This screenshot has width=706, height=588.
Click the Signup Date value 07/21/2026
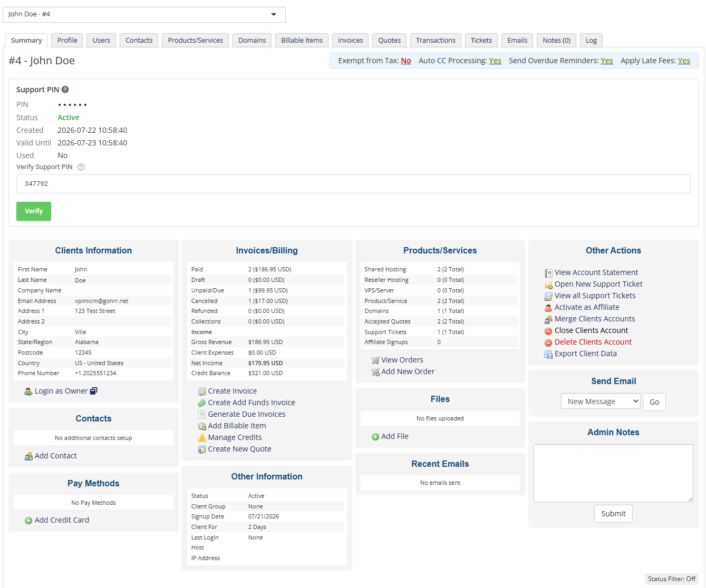pyautogui.click(x=264, y=516)
